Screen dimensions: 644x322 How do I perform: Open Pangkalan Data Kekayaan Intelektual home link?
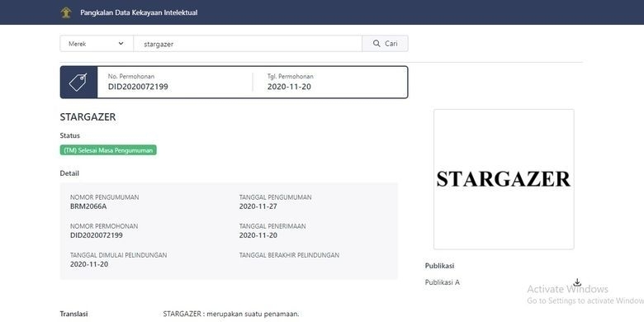pyautogui.click(x=139, y=12)
